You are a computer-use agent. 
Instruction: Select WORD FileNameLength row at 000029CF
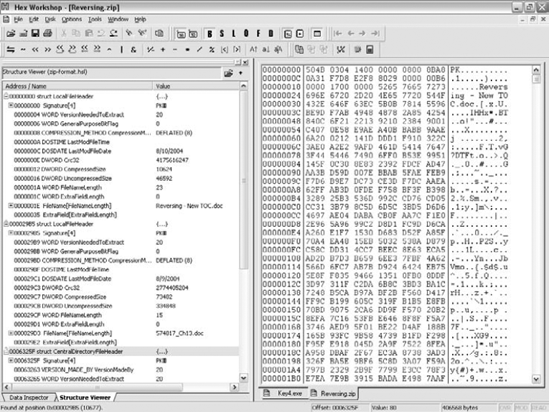pyautogui.click(x=121, y=315)
